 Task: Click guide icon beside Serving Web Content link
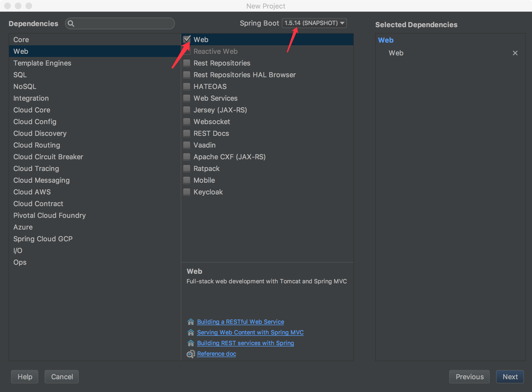(191, 332)
